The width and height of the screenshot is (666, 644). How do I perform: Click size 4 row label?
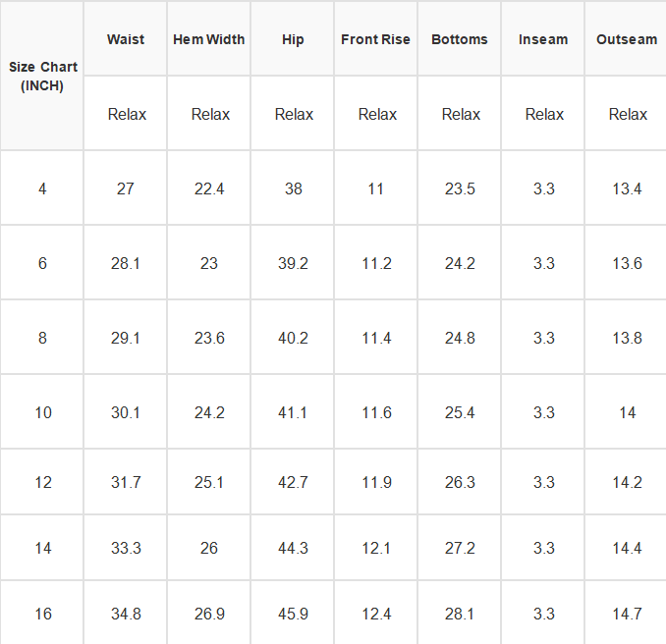coord(42,188)
